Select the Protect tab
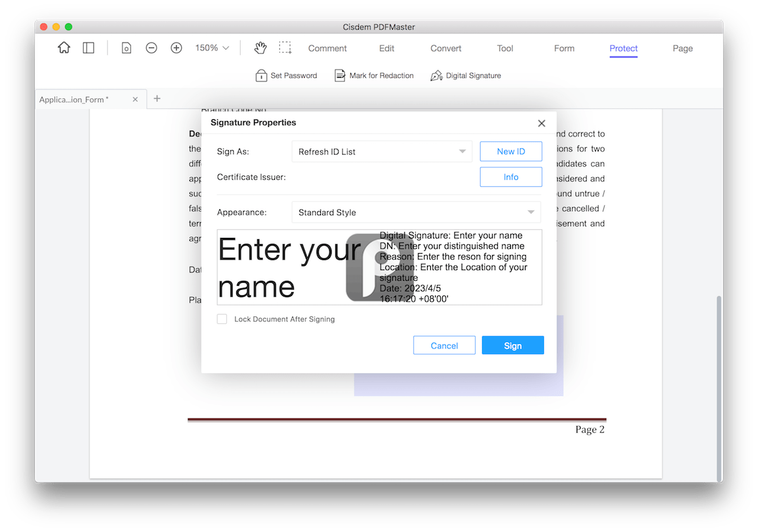 point(623,49)
